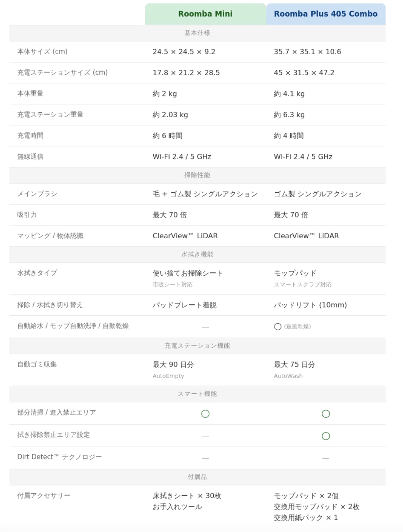403x532 pixels.
Task: Click Plus 405 Combo's circle for 部分清掃 / 進入禁止エリア
Action: 326,414
